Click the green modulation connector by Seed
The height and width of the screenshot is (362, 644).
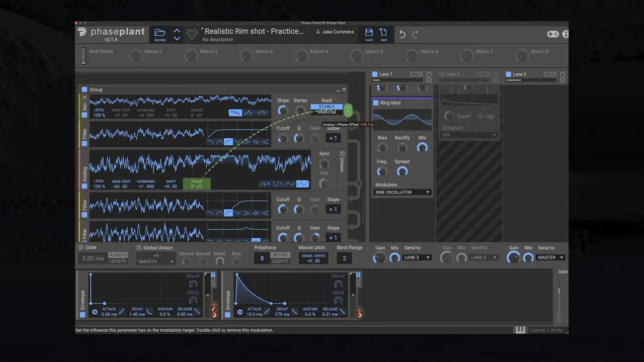[x=348, y=110]
